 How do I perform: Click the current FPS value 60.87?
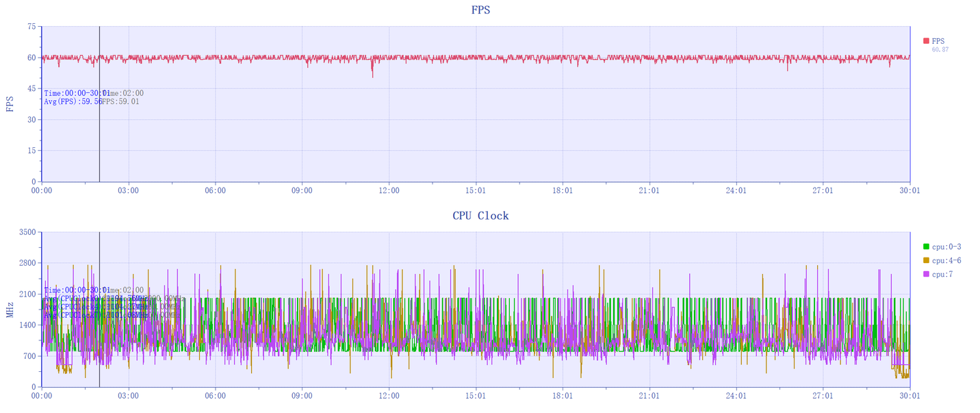[940, 49]
